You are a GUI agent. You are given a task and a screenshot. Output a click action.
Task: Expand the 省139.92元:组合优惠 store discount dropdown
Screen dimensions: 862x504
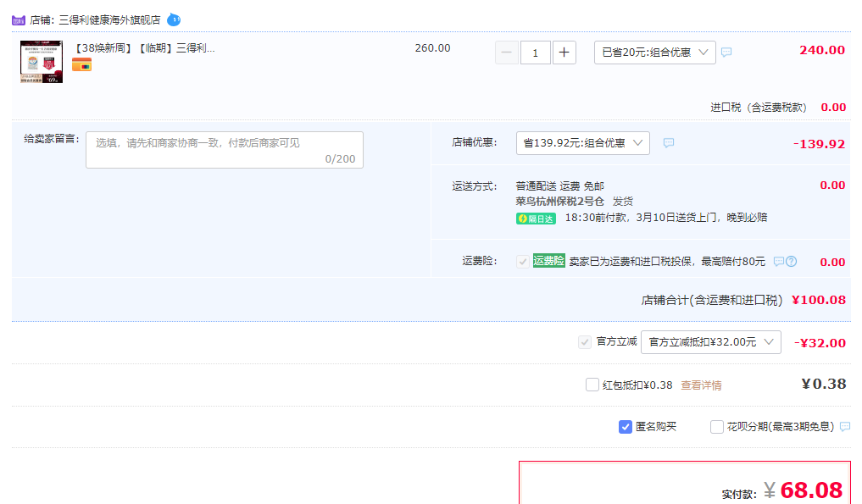[583, 143]
